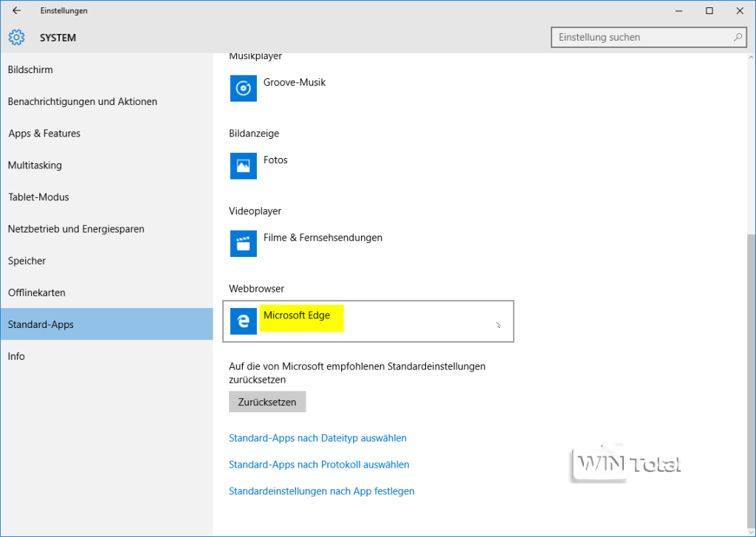Click the Videoplayer section label
The height and width of the screenshot is (537, 756).
pyautogui.click(x=255, y=211)
